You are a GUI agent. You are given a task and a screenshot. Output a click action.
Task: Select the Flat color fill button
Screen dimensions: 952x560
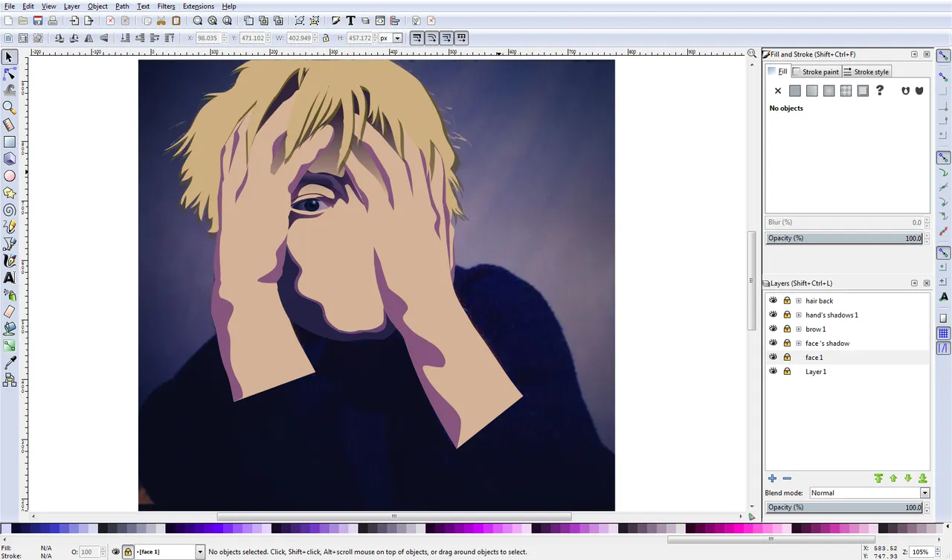tap(795, 91)
